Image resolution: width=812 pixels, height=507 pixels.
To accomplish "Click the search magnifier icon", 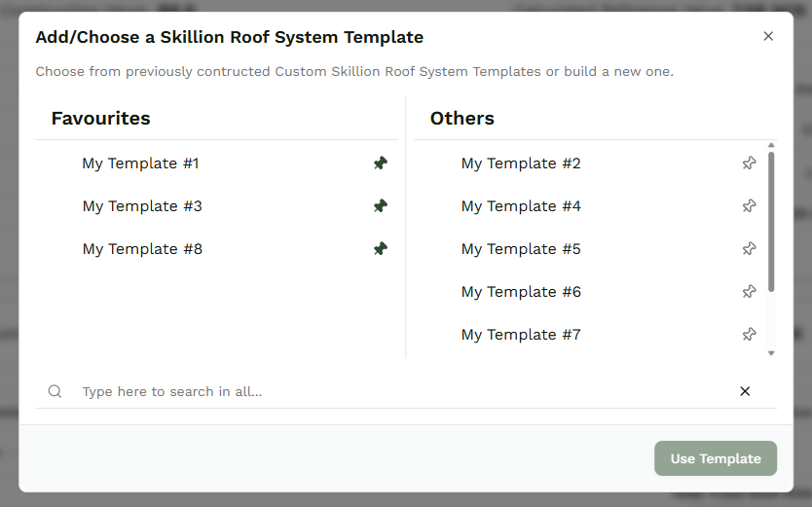I will 55,391.
